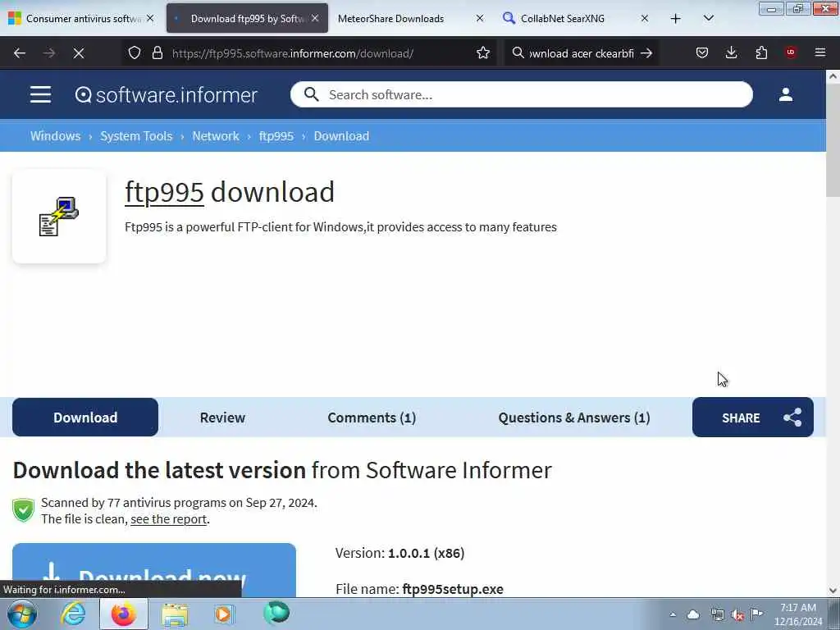Click version 1.0.0.1 (x86) text

click(426, 553)
